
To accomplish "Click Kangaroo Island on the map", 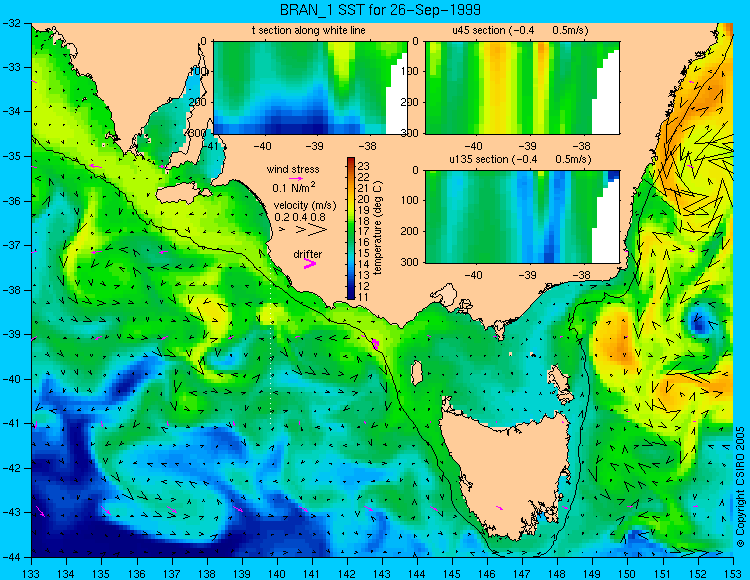I will pyautogui.click(x=179, y=195).
